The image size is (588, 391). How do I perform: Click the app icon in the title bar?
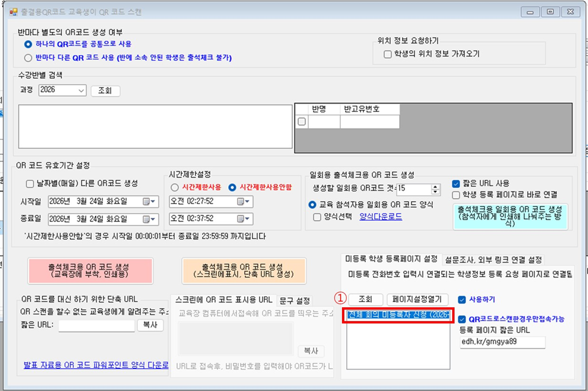click(14, 11)
